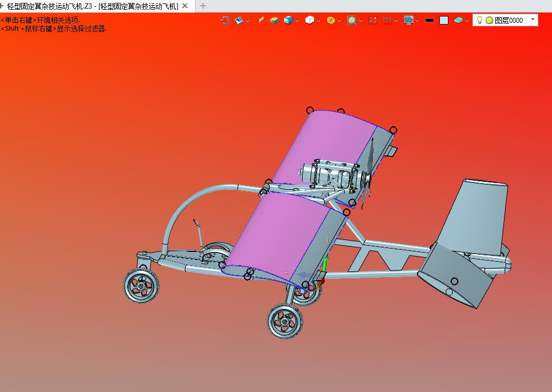Select the blue shaded cube display icon
Image resolution: width=552 pixels, height=392 pixels.
[x=288, y=20]
